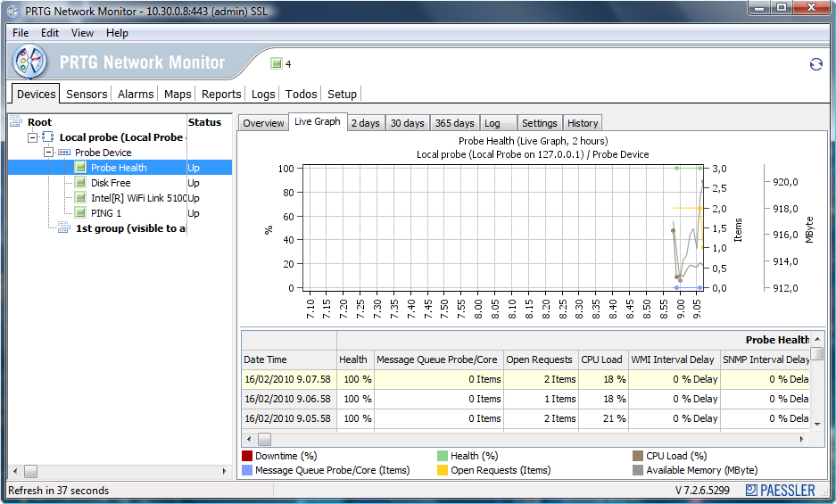Click the Date Time column header
The height and width of the screenshot is (504, 836).
point(289,359)
